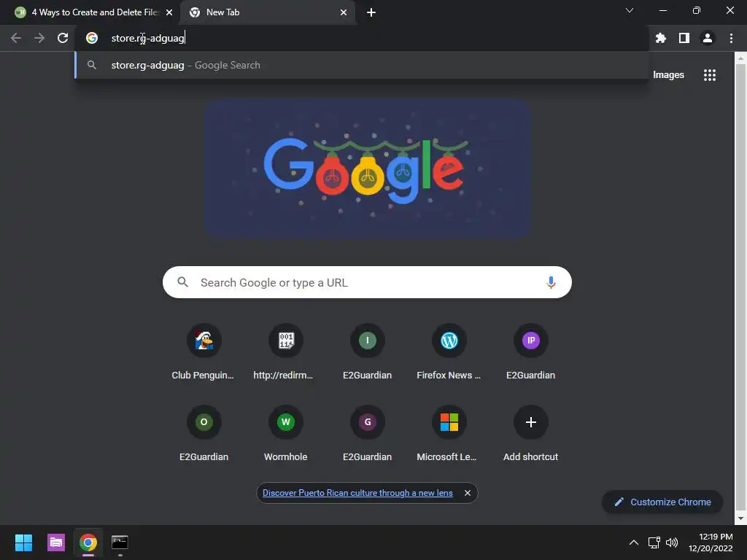Click the page scrollbar down arrow

click(740, 518)
